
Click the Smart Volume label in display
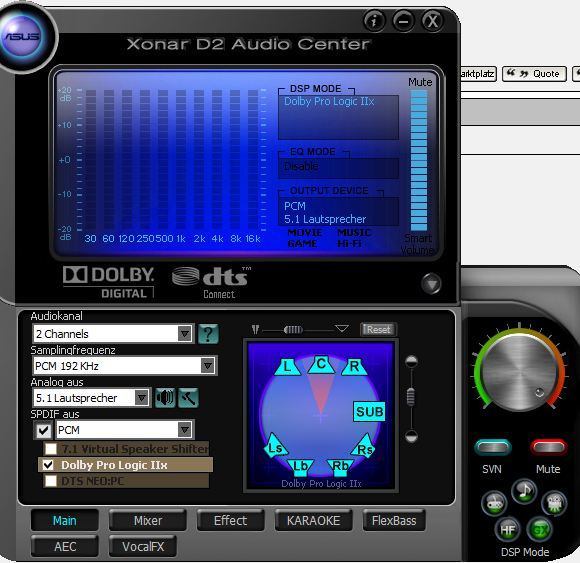click(418, 244)
